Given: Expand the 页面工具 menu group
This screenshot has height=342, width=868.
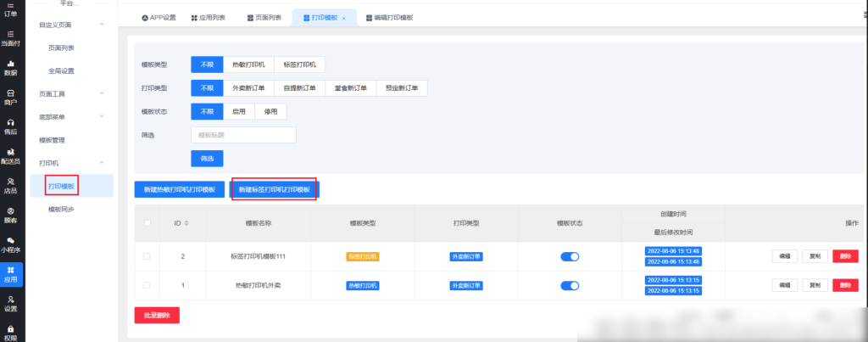Looking at the screenshot, I should (102, 93).
